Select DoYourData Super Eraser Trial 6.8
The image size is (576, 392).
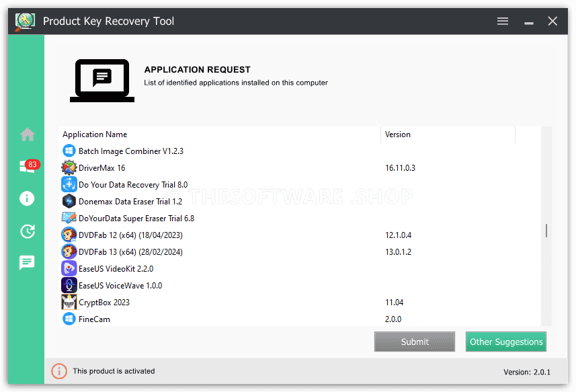136,219
